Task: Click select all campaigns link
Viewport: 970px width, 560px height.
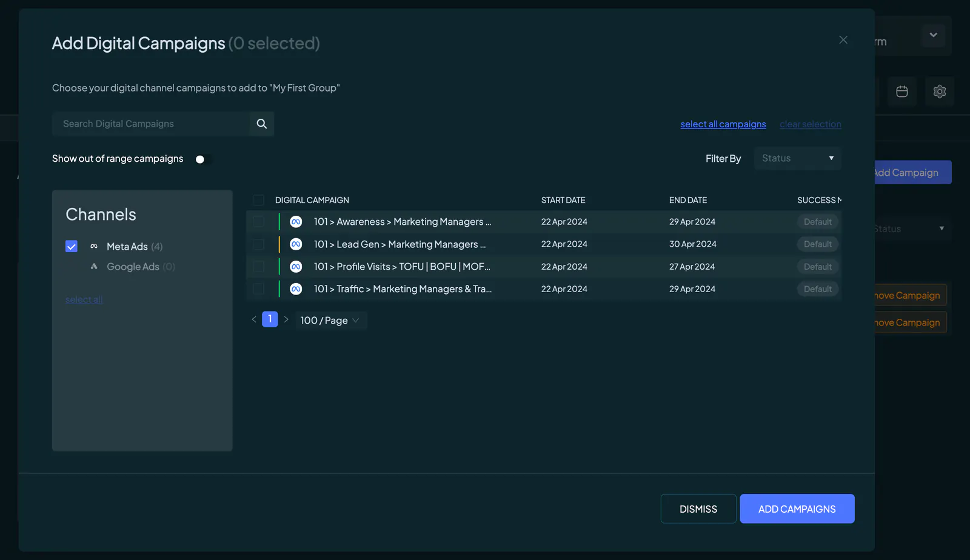Action: [x=723, y=124]
